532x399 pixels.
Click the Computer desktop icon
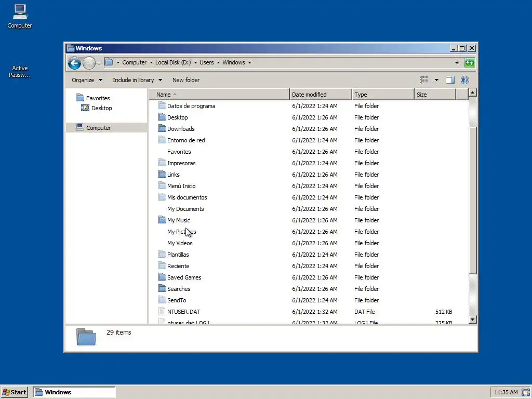pyautogui.click(x=20, y=16)
